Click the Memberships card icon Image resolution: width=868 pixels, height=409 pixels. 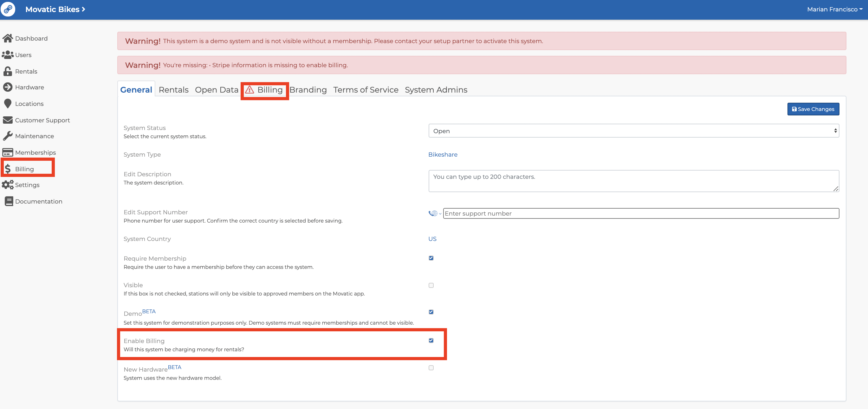8,153
